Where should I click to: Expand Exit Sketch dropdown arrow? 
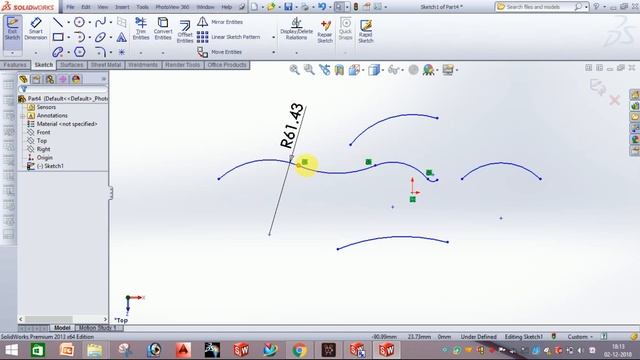(12, 53)
